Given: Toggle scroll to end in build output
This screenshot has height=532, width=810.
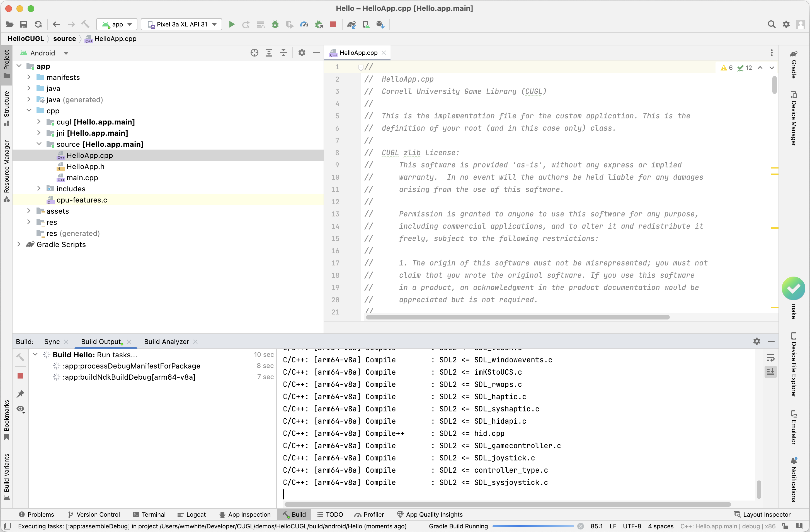Looking at the screenshot, I should tap(770, 372).
